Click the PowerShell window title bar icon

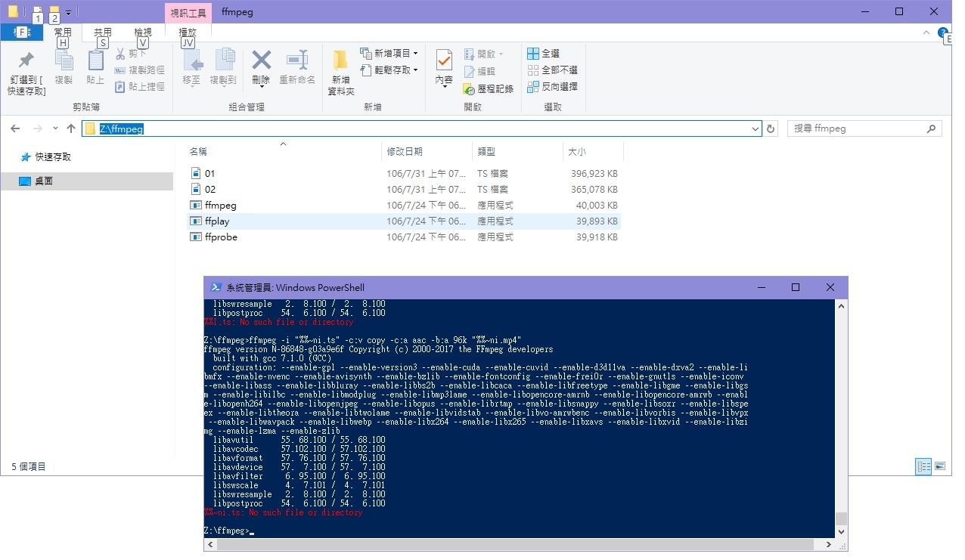pos(216,287)
